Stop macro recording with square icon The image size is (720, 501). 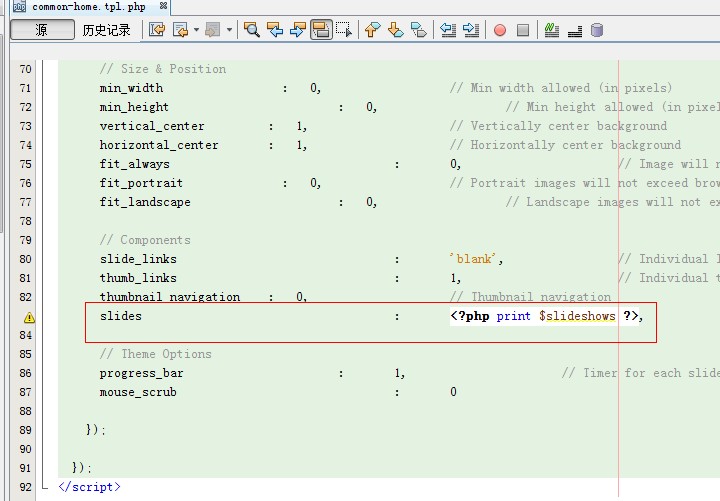pyautogui.click(x=523, y=30)
